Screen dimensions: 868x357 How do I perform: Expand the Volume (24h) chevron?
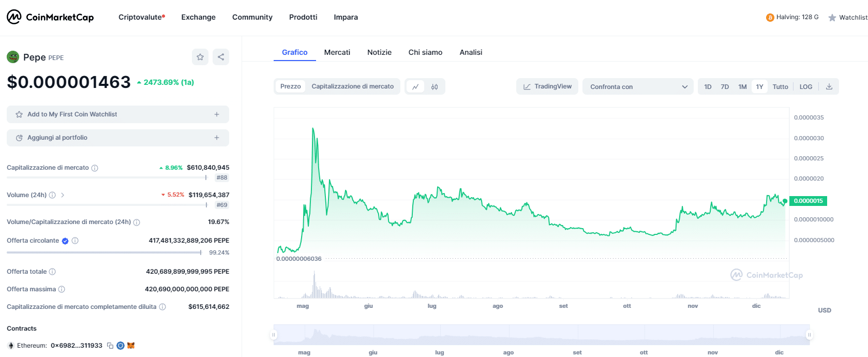pos(63,195)
